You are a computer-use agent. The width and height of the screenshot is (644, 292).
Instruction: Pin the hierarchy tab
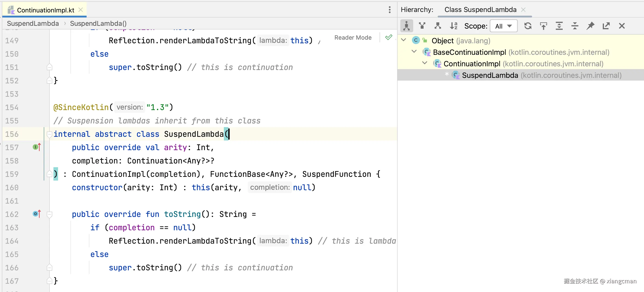point(591,26)
